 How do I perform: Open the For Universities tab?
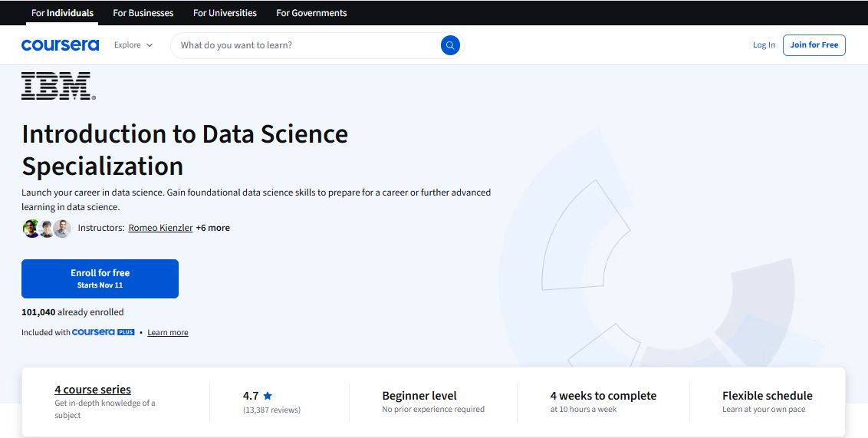225,13
